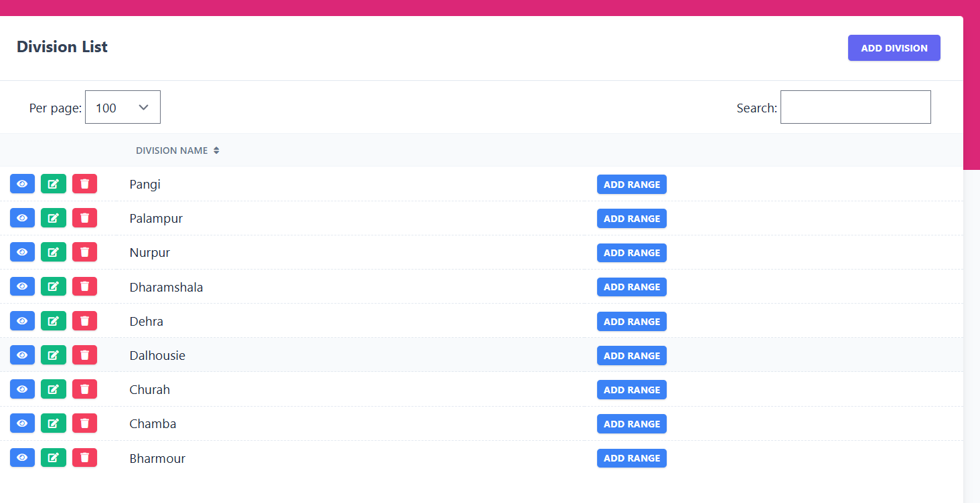Click the edit icon for Bharmour

click(53, 458)
